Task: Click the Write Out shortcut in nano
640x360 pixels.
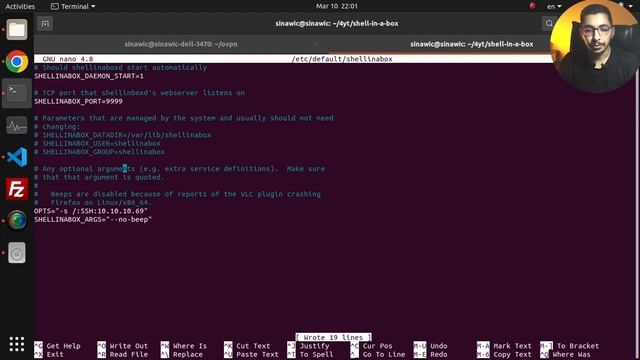Action: [x=123, y=346]
